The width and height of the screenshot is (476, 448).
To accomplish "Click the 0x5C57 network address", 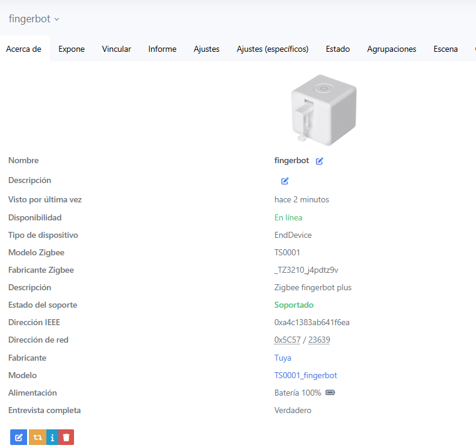I will [x=287, y=340].
